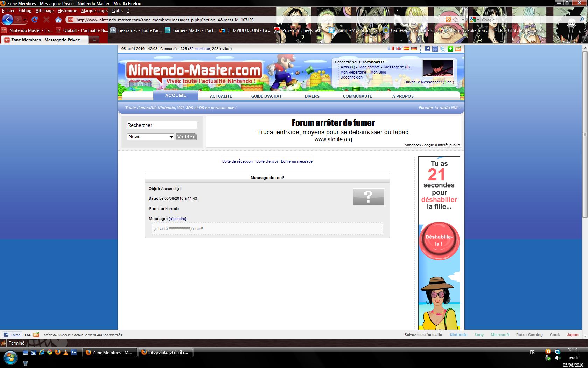Click the Valider search button
The height and width of the screenshot is (368, 588).
186,137
